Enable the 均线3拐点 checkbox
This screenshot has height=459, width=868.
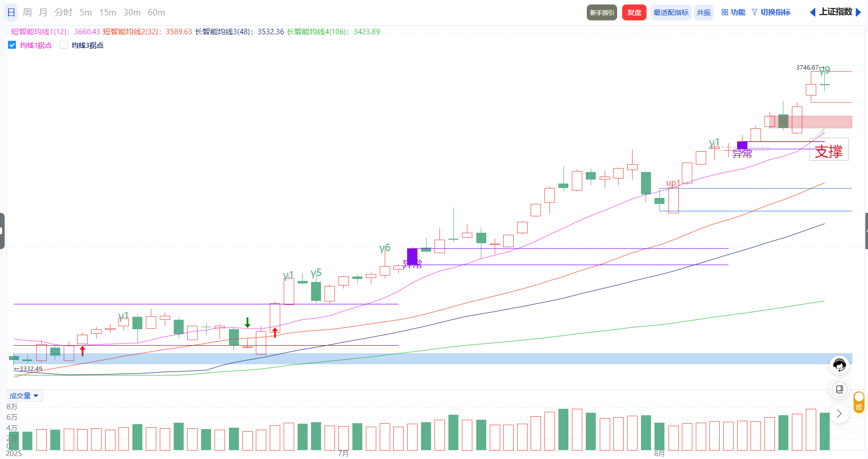click(64, 45)
